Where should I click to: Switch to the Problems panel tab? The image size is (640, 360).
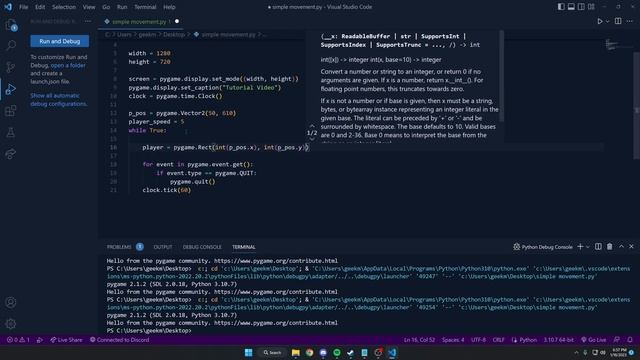[x=125, y=247]
